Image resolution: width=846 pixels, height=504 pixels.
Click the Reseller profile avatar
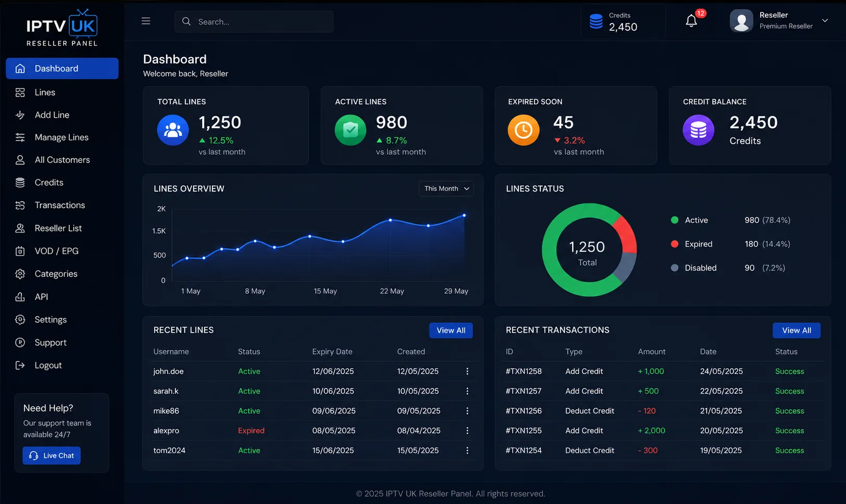[x=741, y=21]
